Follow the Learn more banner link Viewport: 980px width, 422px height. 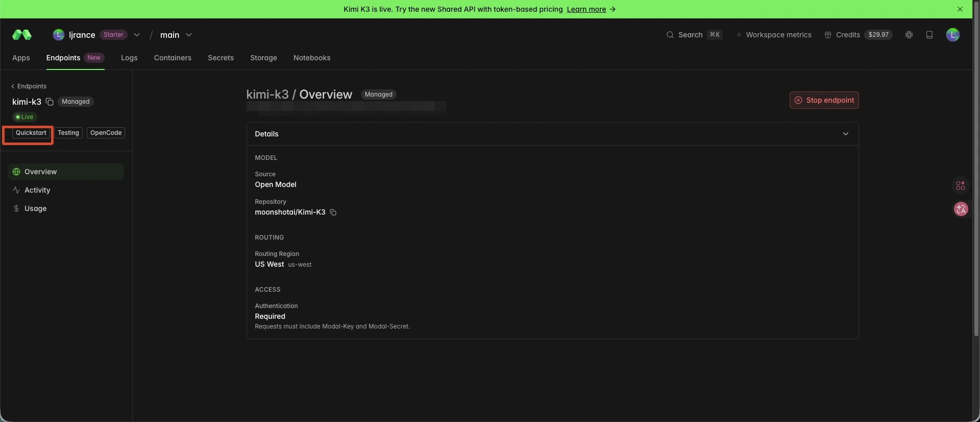coord(586,9)
